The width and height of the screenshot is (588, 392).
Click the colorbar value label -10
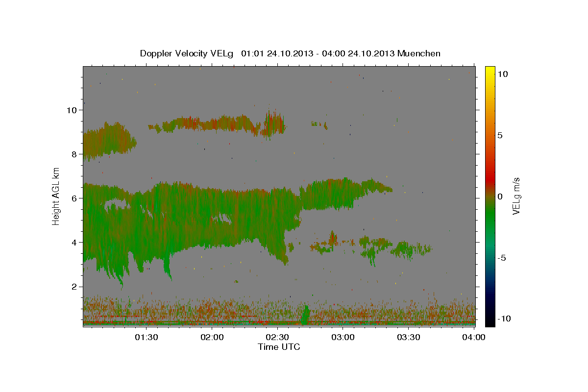coord(504,318)
